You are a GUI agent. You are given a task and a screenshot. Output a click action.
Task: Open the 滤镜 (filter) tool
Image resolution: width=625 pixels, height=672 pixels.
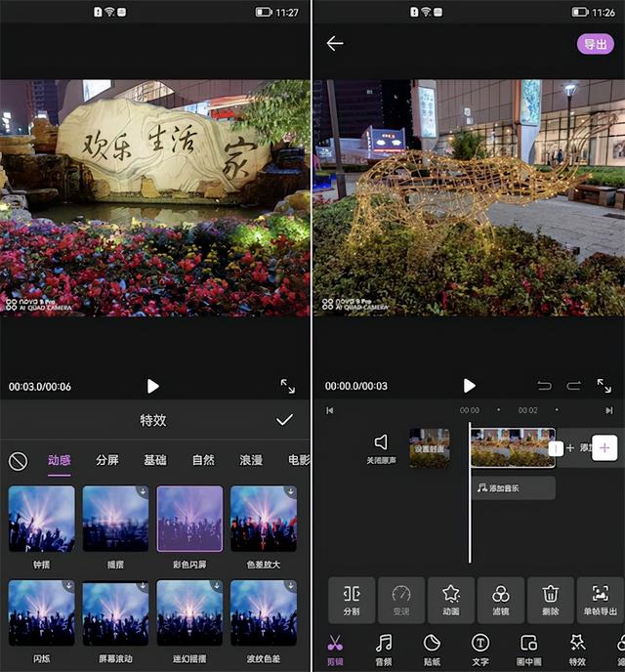tap(500, 600)
